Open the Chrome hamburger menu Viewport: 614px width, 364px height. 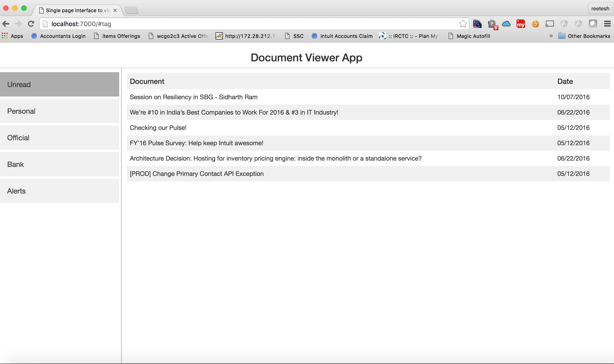607,24
